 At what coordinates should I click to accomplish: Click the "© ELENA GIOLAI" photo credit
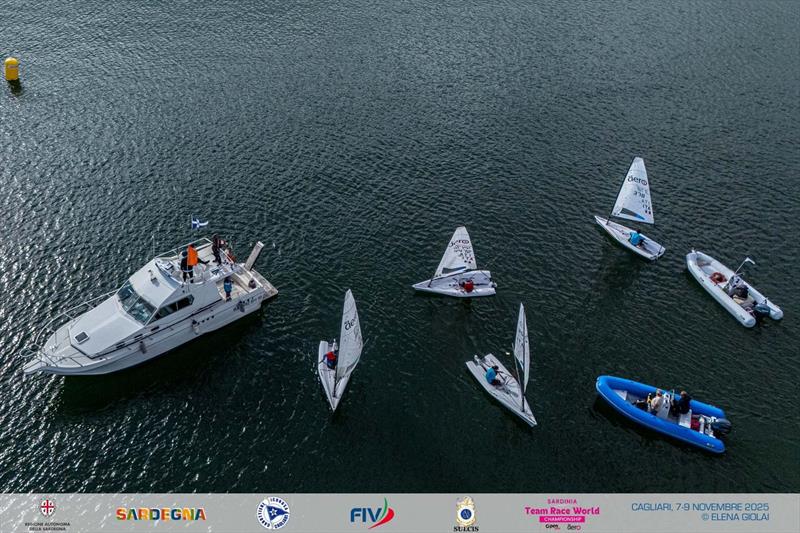[735, 517]
